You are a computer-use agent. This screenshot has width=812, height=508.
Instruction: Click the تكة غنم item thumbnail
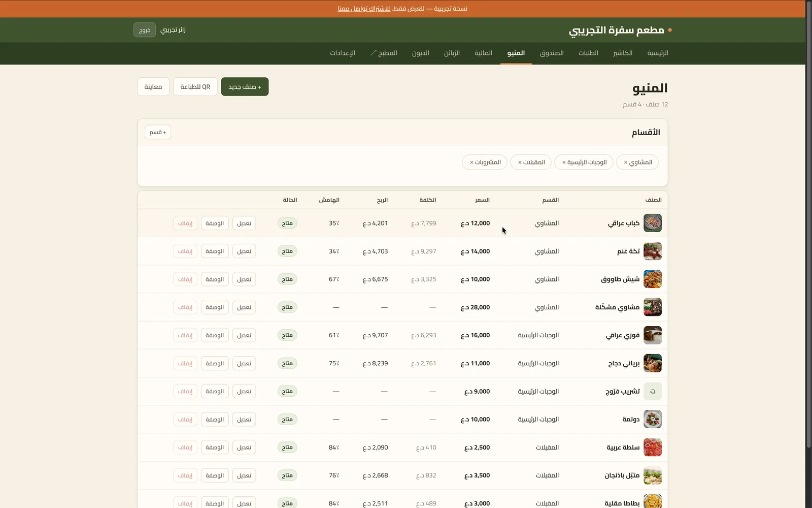[x=653, y=251]
